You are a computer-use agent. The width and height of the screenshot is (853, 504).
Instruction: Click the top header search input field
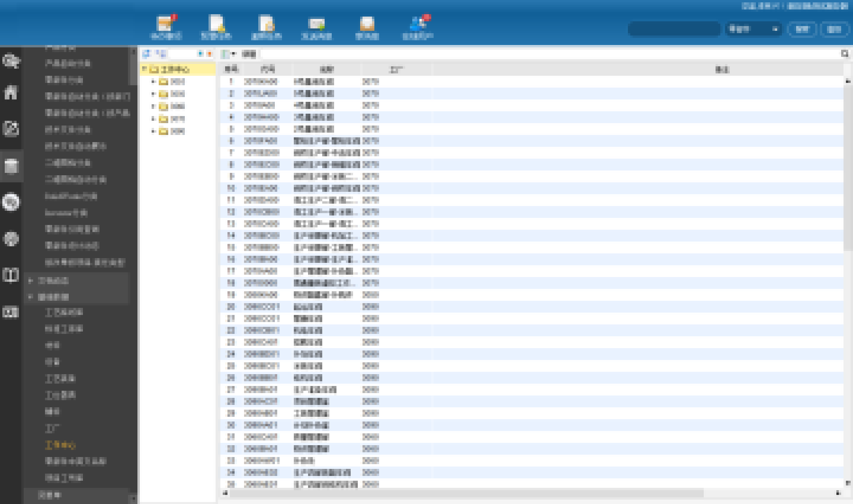pos(674,29)
